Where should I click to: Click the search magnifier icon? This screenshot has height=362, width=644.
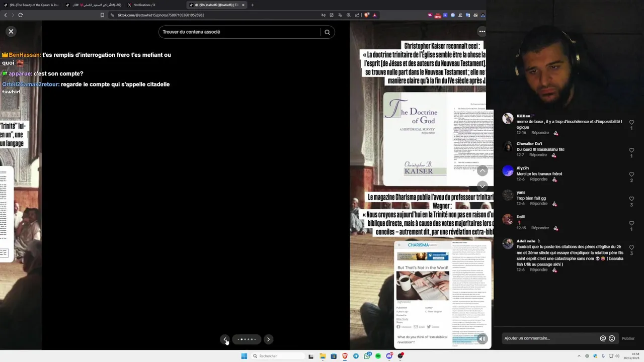(327, 32)
